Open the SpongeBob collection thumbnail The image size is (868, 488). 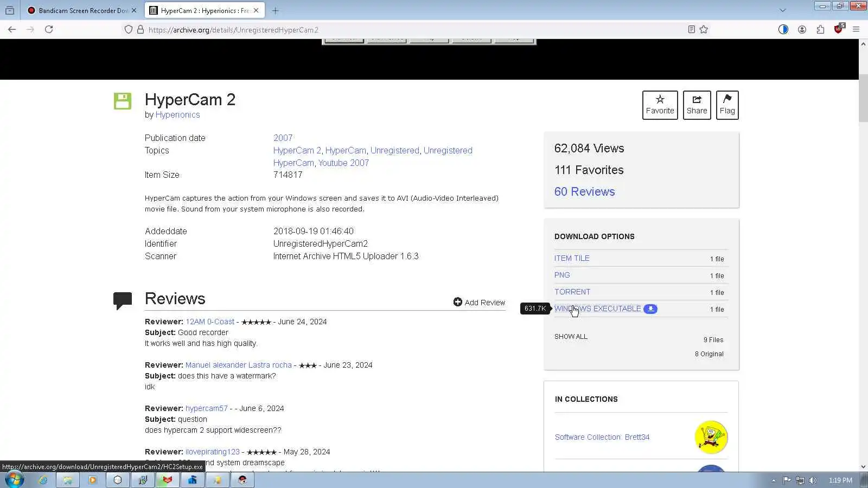point(711,438)
